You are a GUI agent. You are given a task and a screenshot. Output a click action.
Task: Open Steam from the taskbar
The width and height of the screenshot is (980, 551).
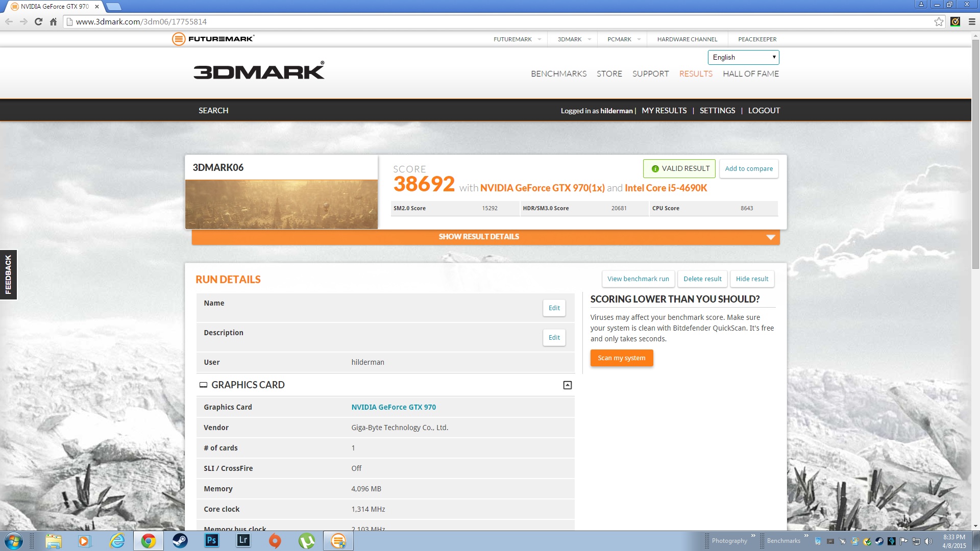180,541
